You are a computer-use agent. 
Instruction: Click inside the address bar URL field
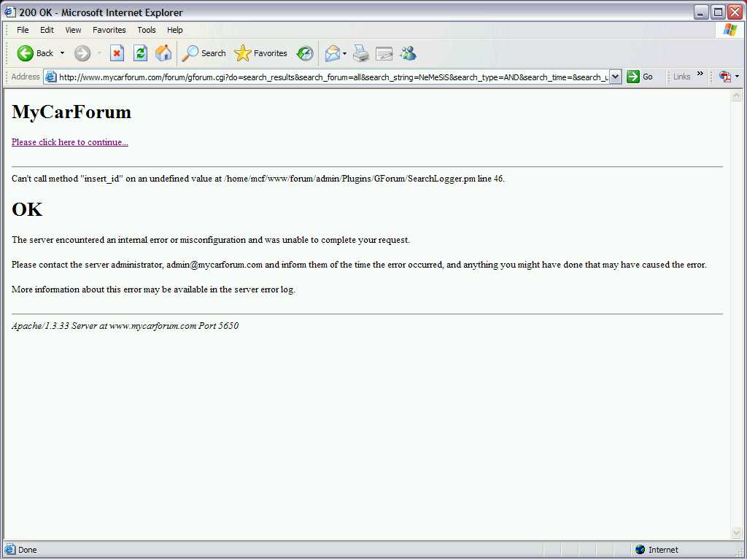point(328,77)
